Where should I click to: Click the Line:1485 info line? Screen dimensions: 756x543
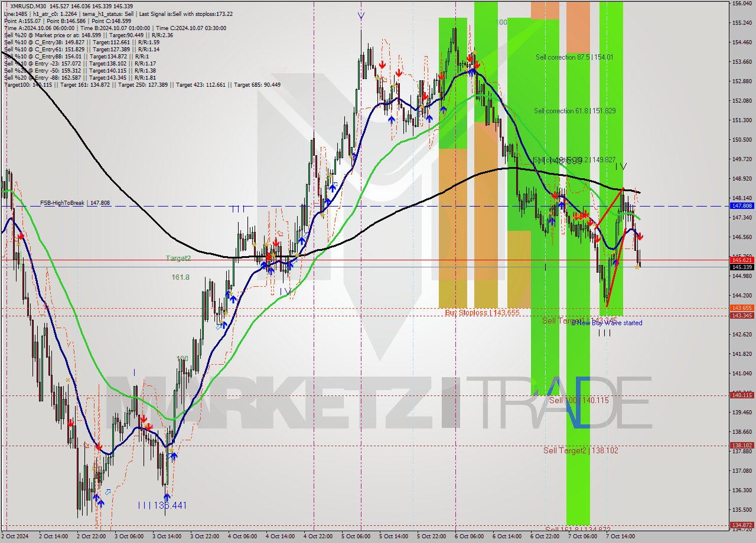pyautogui.click(x=118, y=14)
